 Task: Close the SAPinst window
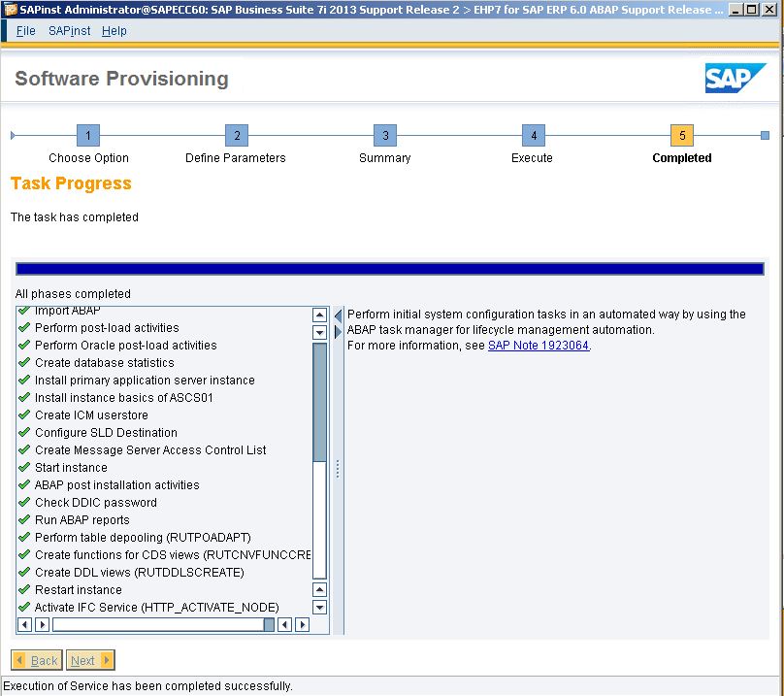(x=769, y=10)
